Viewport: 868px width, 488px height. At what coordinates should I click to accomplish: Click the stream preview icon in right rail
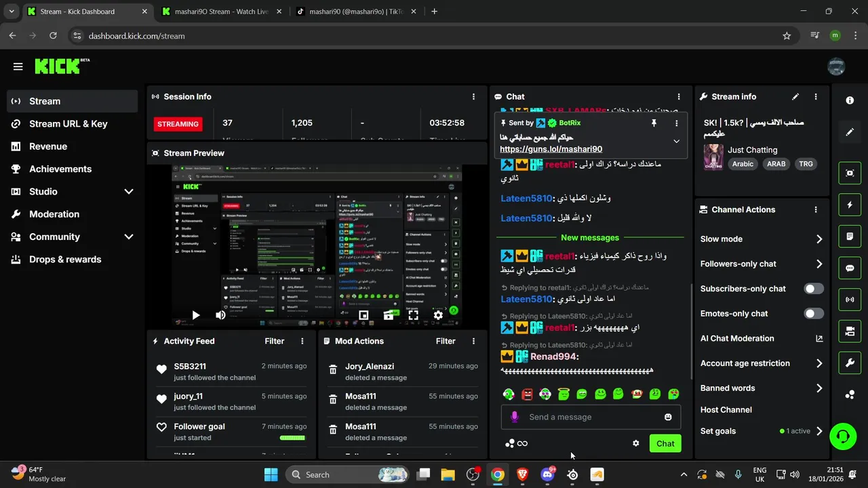point(850,173)
